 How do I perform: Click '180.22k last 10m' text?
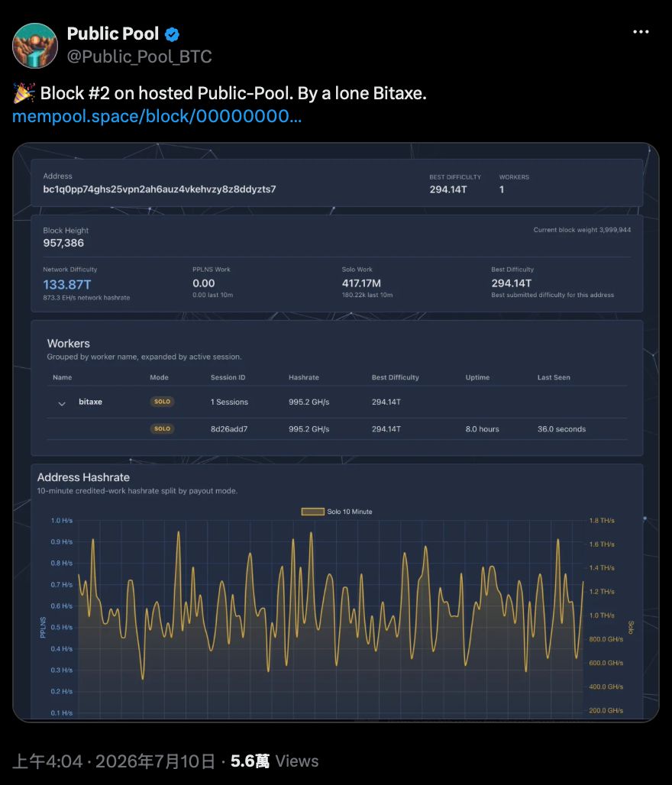tap(367, 295)
